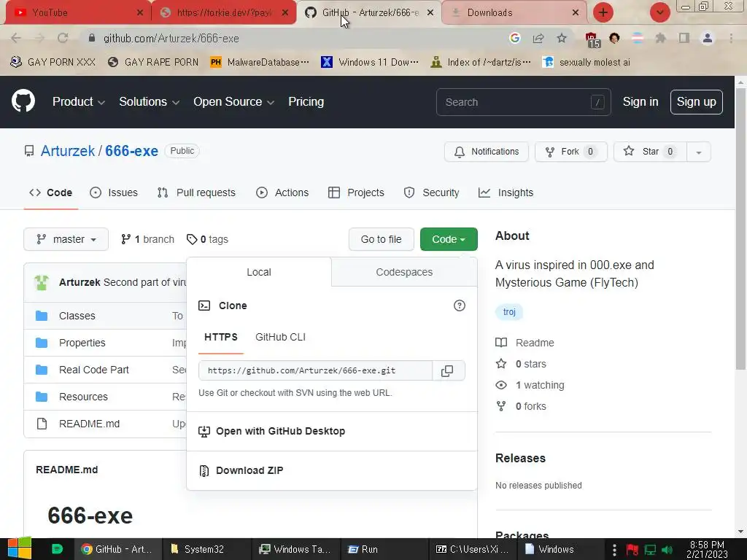Click the README.md file icon
747x560 pixels.
pos(42,424)
